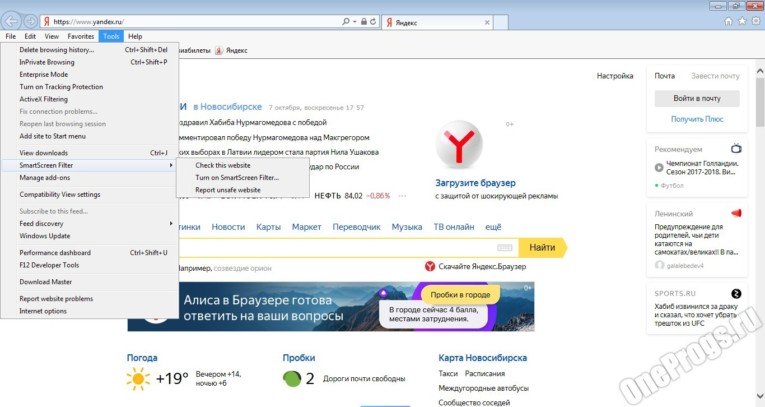This screenshot has height=407, width=765.
Task: Open the Favorites menu
Action: pos(81,36)
